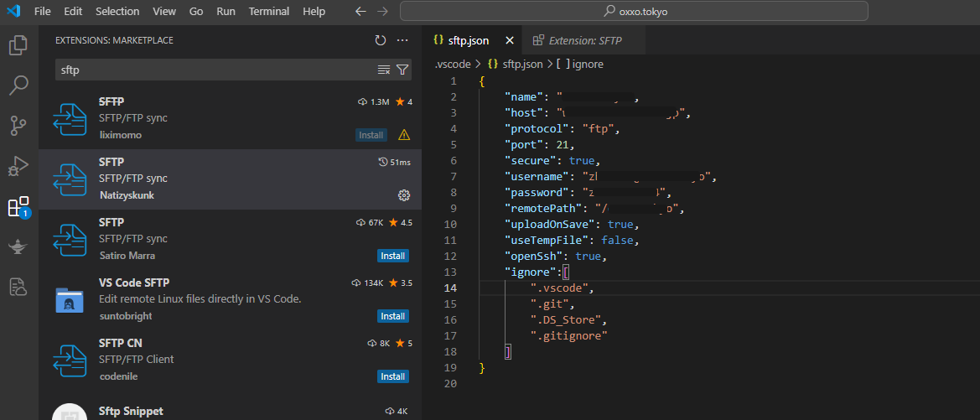Clear extensions search results icon

pos(384,70)
